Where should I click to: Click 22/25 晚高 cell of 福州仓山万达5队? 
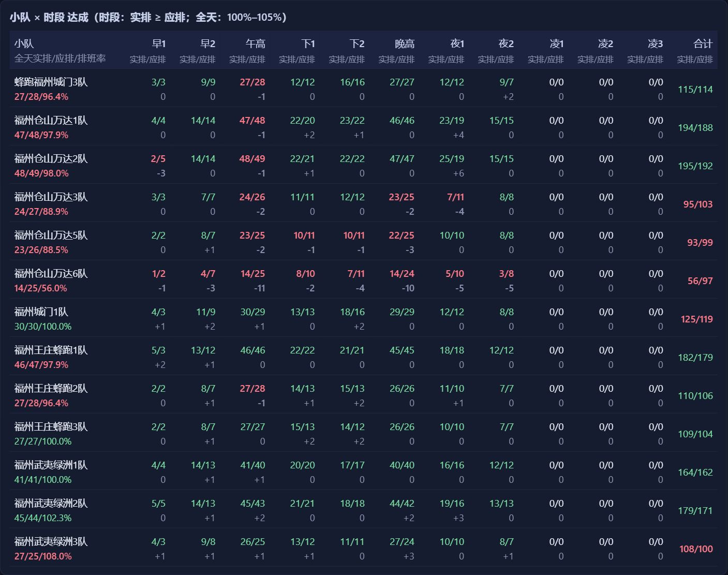402,235
